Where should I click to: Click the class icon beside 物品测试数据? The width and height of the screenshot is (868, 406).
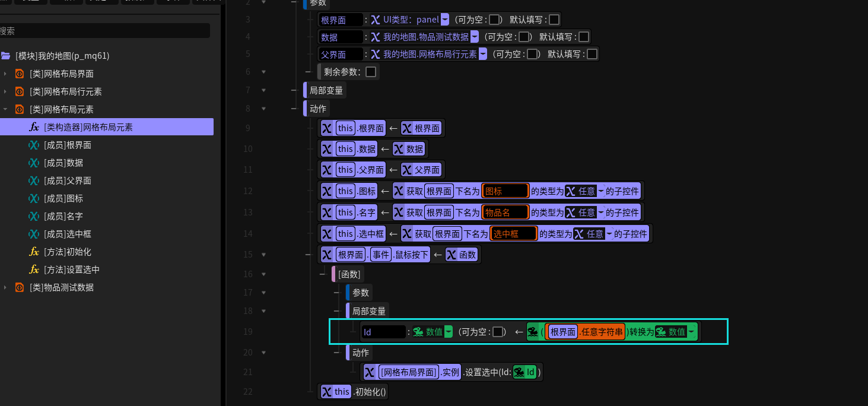pyautogui.click(x=19, y=287)
